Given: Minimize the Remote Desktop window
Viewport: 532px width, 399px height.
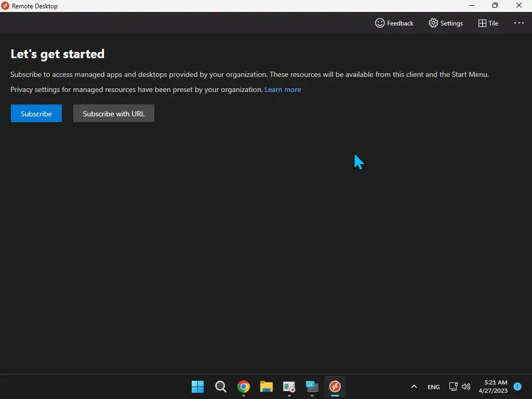Looking at the screenshot, I should pyautogui.click(x=472, y=6).
